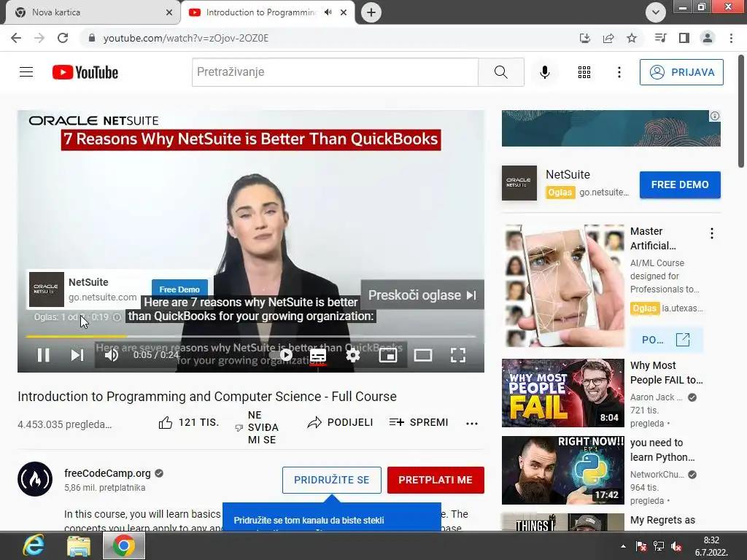The height and width of the screenshot is (560, 747).
Task: Open ad info icon on banner
Action: (x=715, y=116)
